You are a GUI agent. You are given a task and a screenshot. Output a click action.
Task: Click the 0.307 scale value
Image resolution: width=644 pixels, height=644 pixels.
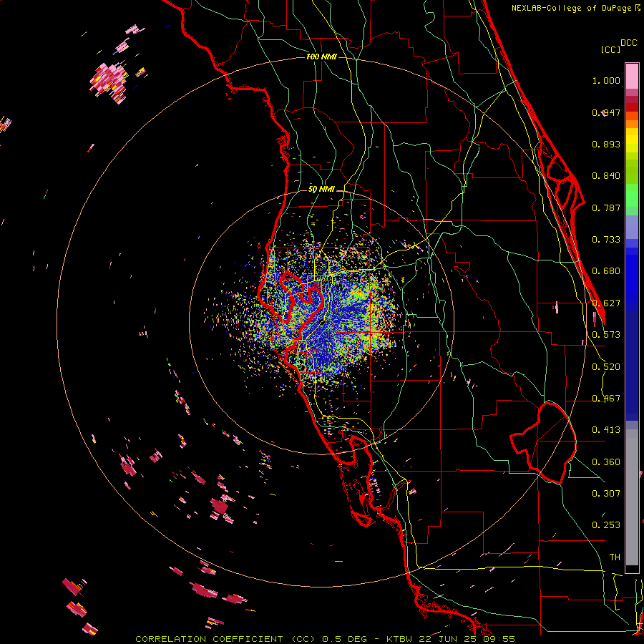[x=606, y=494]
